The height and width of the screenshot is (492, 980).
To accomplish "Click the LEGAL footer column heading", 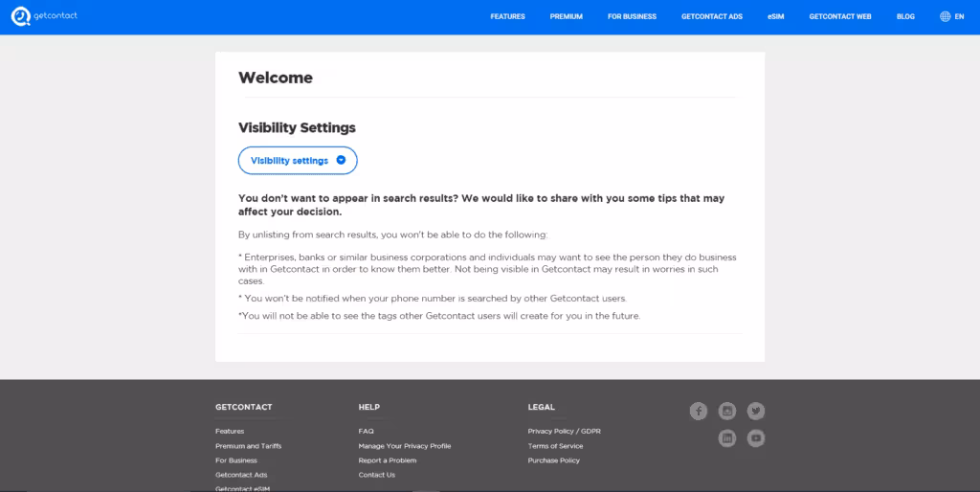I will 542,407.
